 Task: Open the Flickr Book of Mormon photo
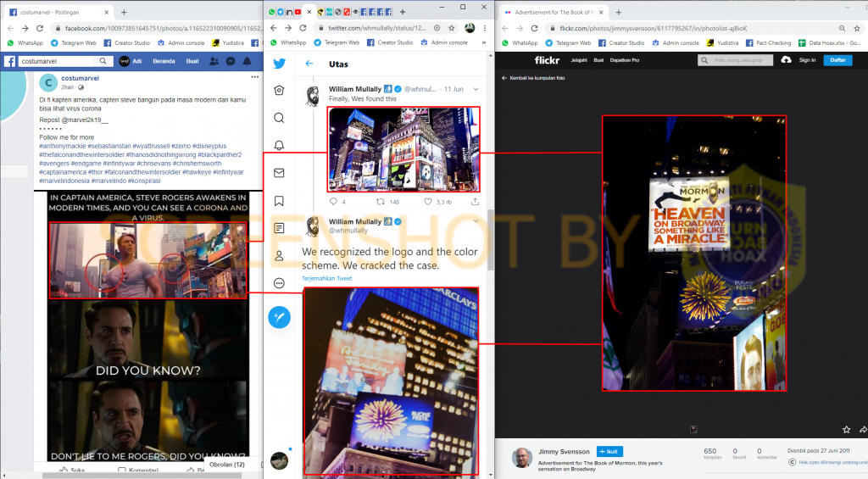(694, 253)
